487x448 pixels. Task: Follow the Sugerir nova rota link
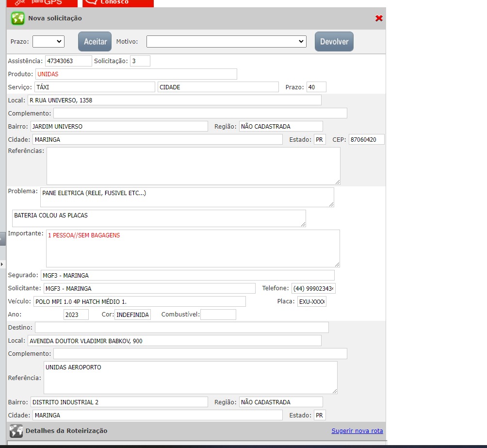coord(357,431)
